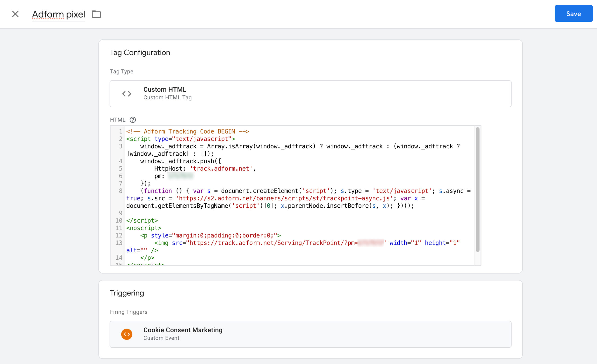This screenshot has height=364, width=597.
Task: Select the Cookie Consent Marketing trigger icon
Action: coord(126,334)
